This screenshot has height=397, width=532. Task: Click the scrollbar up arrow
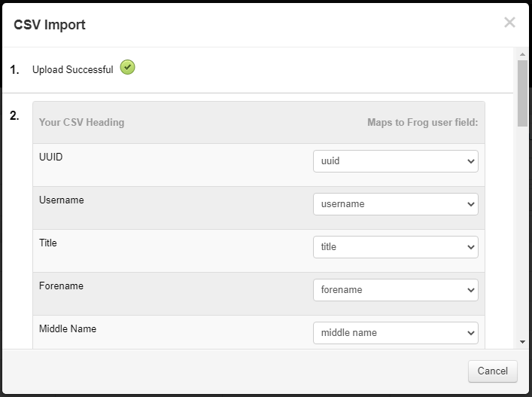tap(522, 54)
